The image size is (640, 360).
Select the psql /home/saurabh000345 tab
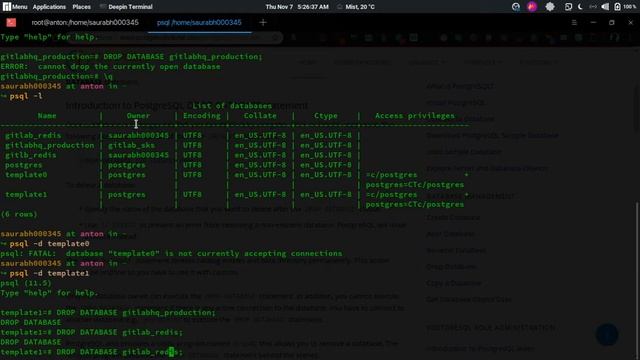pyautogui.click(x=199, y=22)
